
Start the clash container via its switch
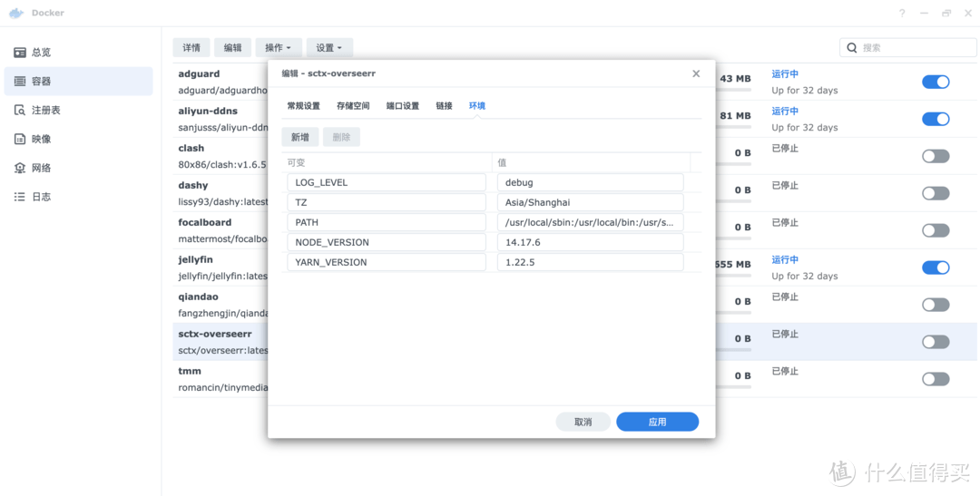[x=936, y=156]
